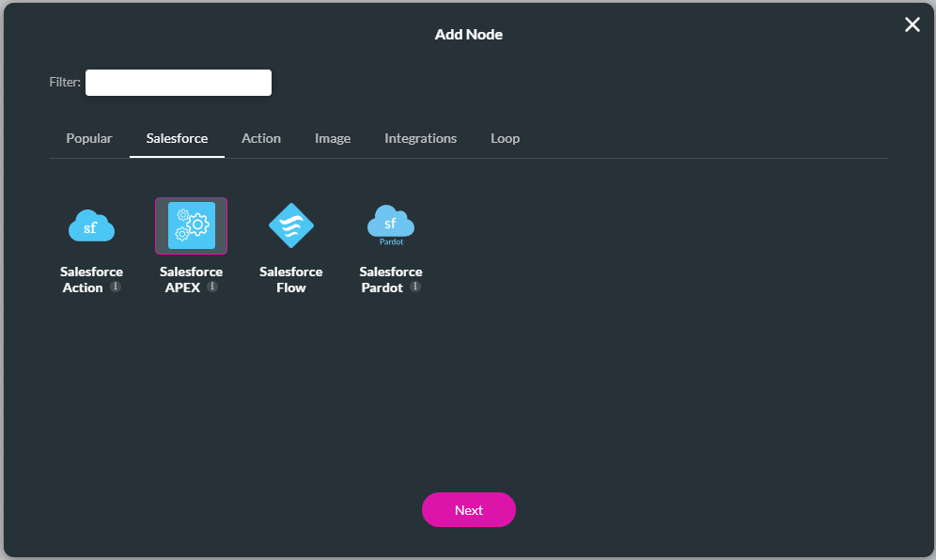
Task: Switch to the Integrations tab
Action: [x=420, y=138]
